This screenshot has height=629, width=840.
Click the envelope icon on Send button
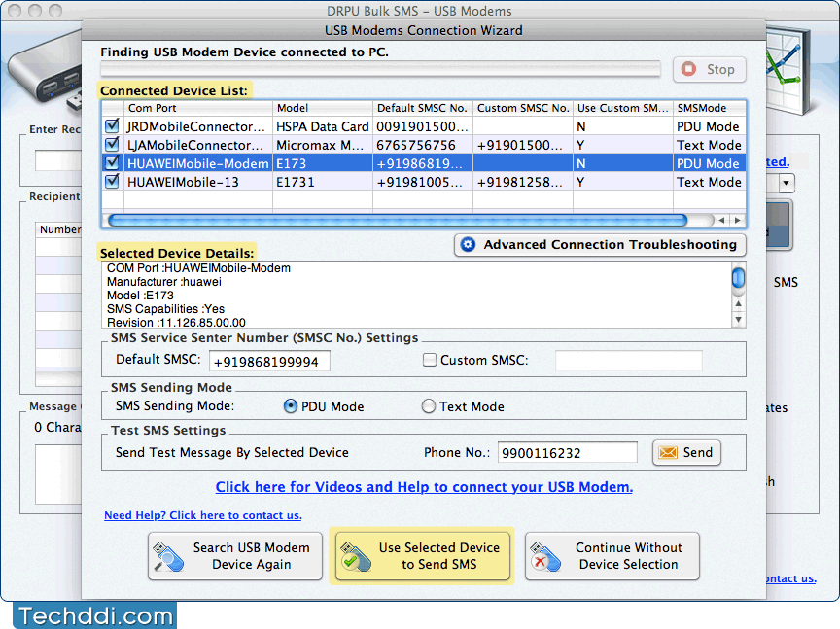point(668,453)
